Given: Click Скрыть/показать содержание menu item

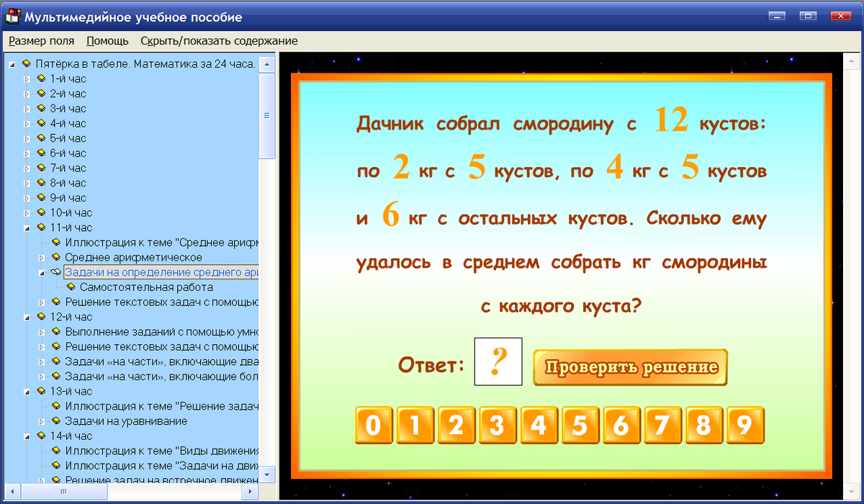Looking at the screenshot, I should [219, 41].
